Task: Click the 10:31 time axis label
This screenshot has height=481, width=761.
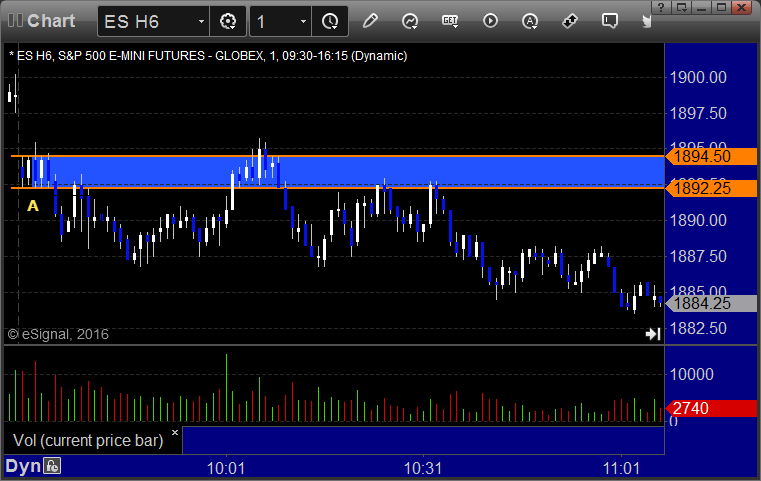Action: (423, 468)
